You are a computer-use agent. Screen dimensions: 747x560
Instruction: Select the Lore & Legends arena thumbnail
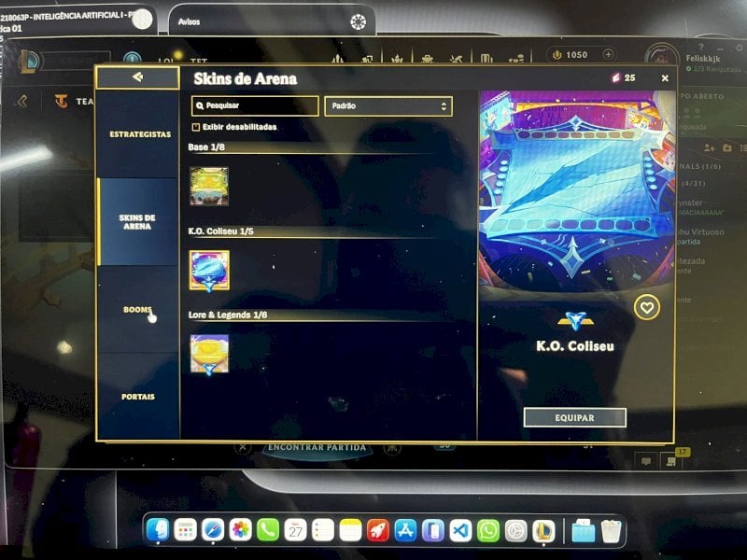click(x=209, y=354)
